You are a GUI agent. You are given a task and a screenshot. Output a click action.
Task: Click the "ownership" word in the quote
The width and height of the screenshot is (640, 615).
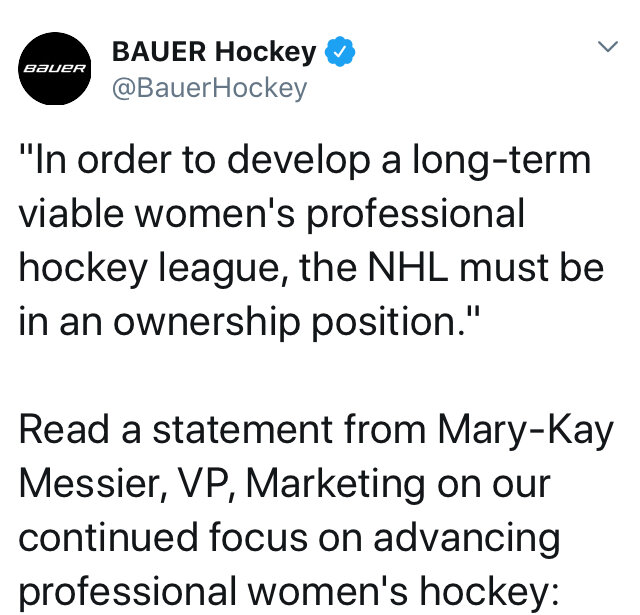pyautogui.click(x=207, y=322)
